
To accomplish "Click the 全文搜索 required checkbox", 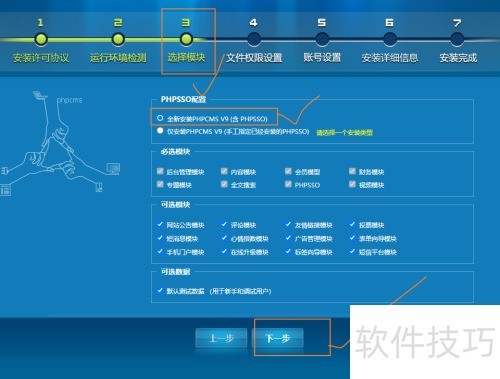I will point(224,184).
